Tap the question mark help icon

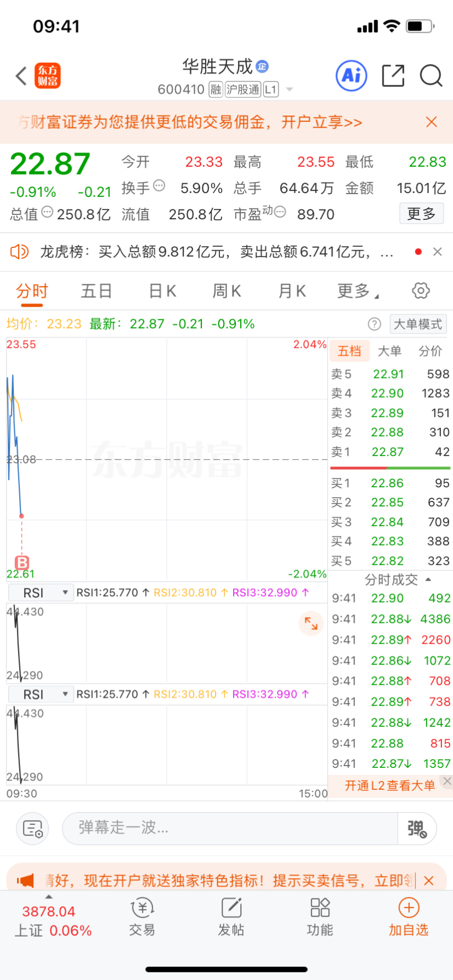(x=374, y=324)
